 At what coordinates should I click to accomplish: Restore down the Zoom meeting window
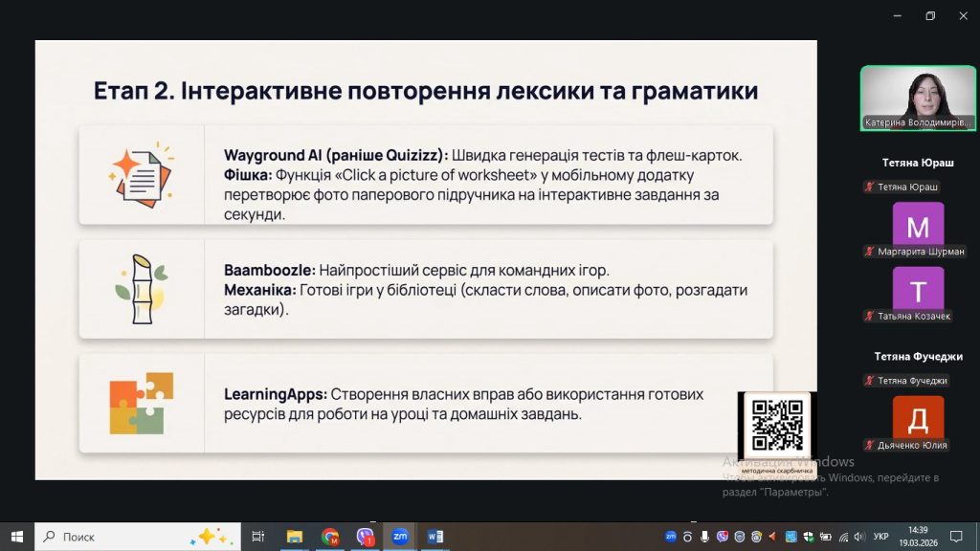pyautogui.click(x=929, y=15)
